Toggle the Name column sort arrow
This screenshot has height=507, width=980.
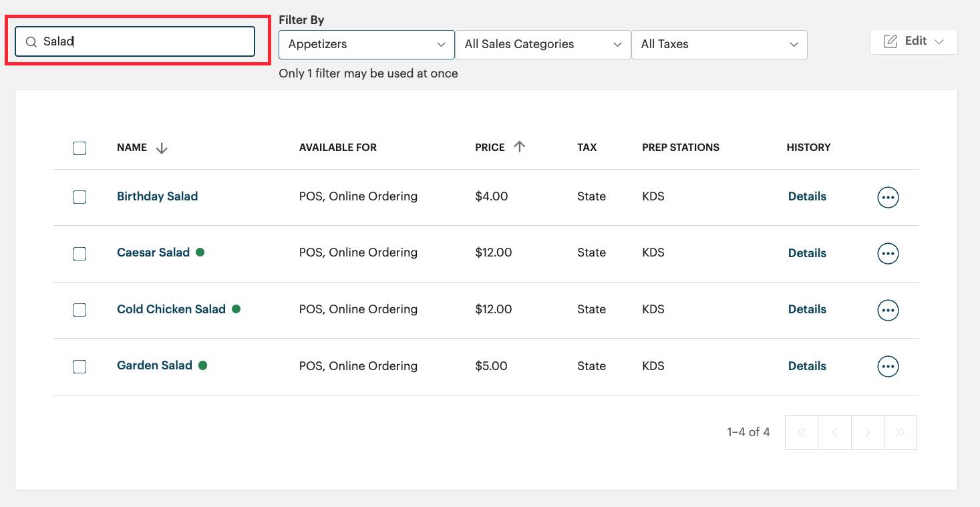tap(162, 148)
